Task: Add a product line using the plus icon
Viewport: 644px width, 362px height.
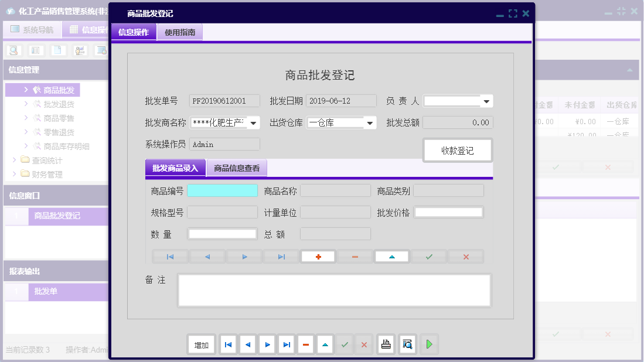Action: 318,256
